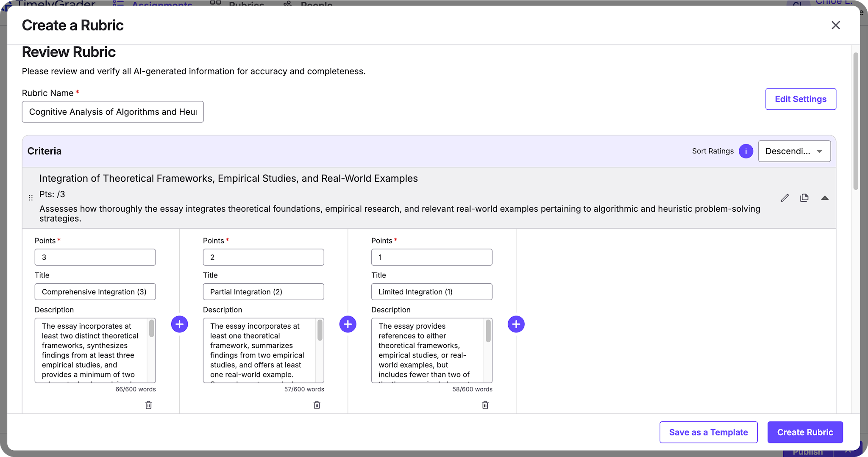Click the Edit Settings button
Image resolution: width=868 pixels, height=457 pixels.
click(x=801, y=99)
